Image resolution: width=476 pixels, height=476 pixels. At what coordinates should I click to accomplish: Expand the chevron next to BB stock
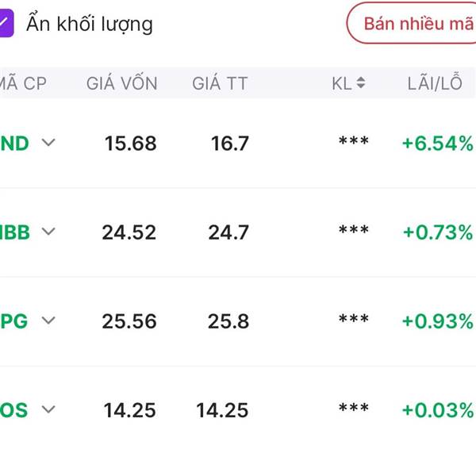coord(48,232)
